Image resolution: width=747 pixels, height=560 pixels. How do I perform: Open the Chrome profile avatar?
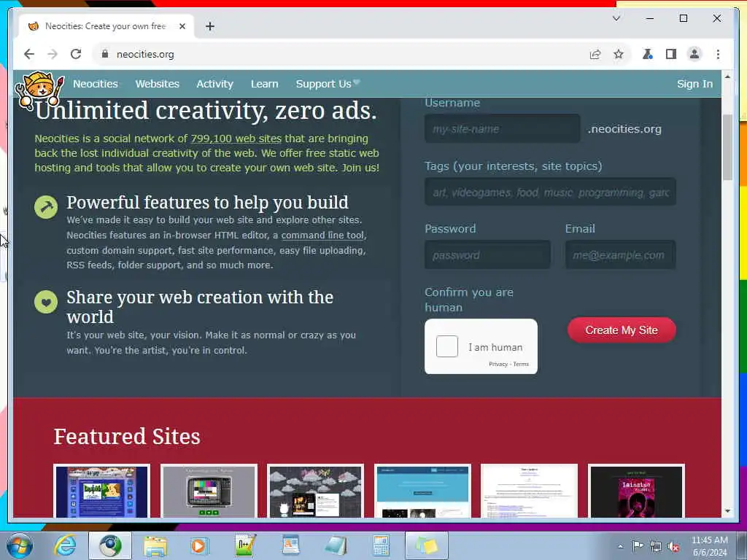(694, 54)
